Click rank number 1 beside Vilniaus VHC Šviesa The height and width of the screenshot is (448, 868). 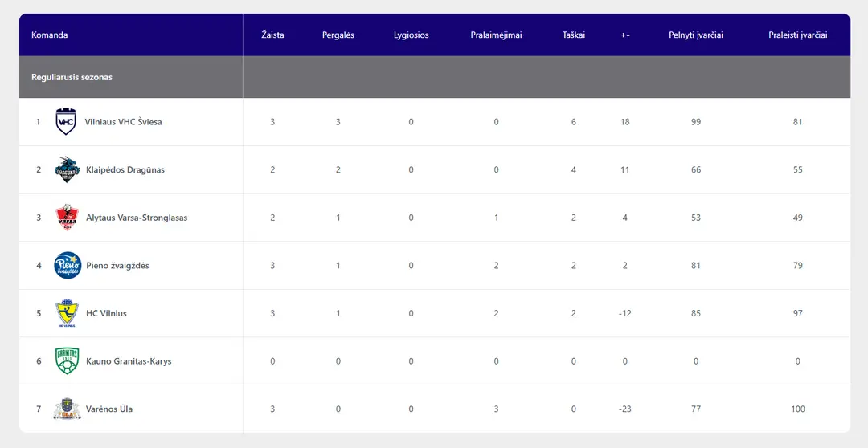[39, 122]
